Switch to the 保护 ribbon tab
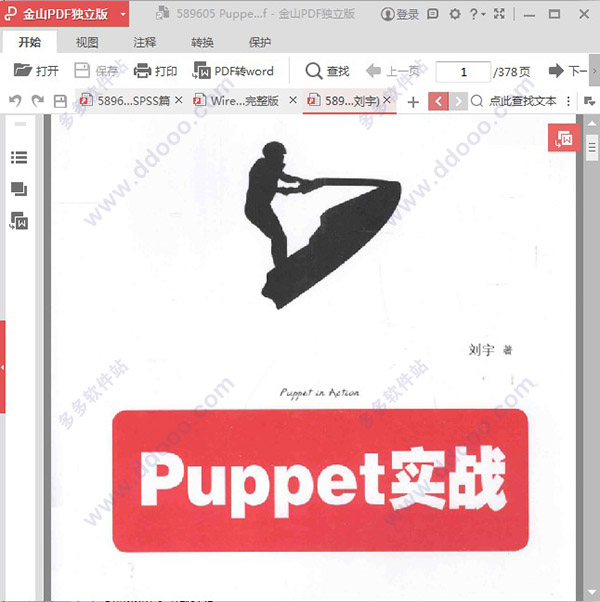 (260, 42)
